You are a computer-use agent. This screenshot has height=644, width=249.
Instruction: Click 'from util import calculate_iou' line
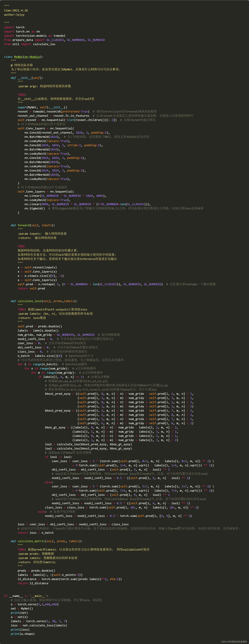[x=30, y=44]
